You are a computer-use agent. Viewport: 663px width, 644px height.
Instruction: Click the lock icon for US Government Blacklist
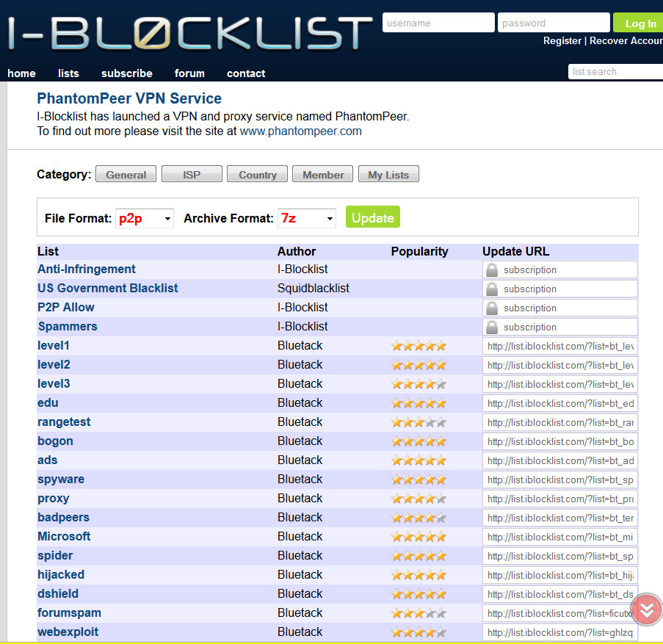click(x=492, y=289)
